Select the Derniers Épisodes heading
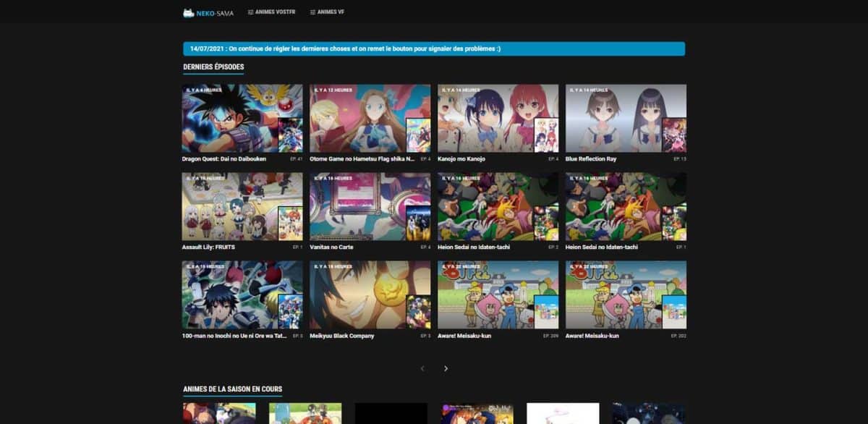This screenshot has height=424, width=868. point(213,67)
